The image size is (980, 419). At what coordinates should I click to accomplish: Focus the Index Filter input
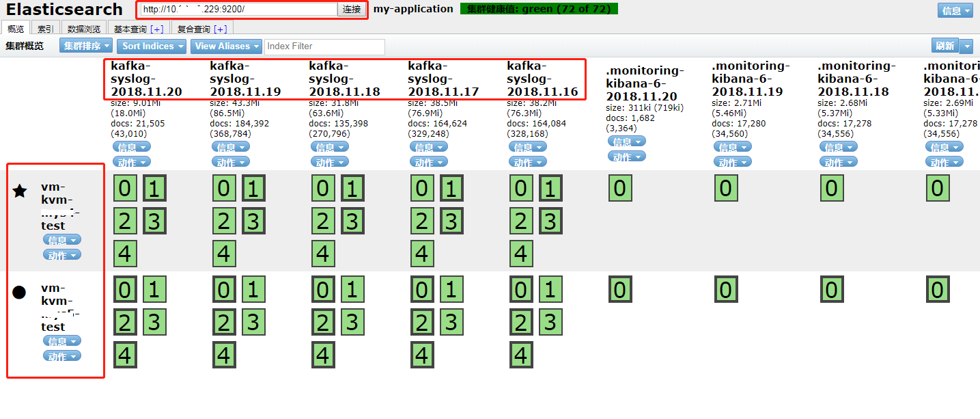(x=324, y=46)
